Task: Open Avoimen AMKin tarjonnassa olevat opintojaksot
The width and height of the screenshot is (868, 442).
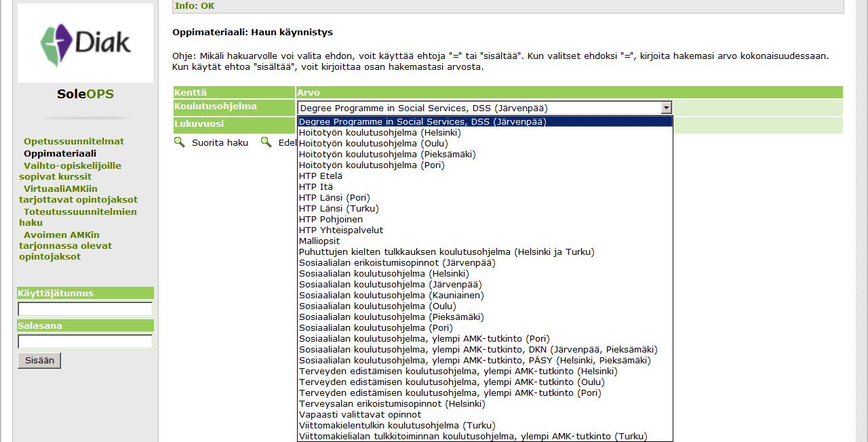Action: coord(66,245)
